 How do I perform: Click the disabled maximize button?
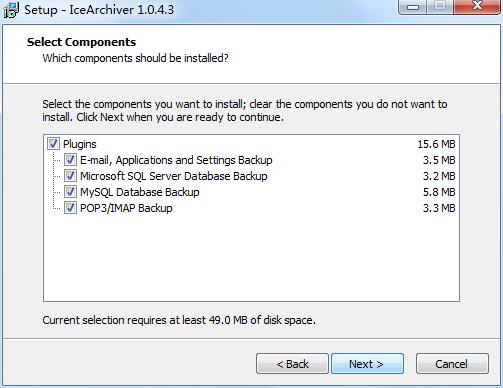(440, 7)
